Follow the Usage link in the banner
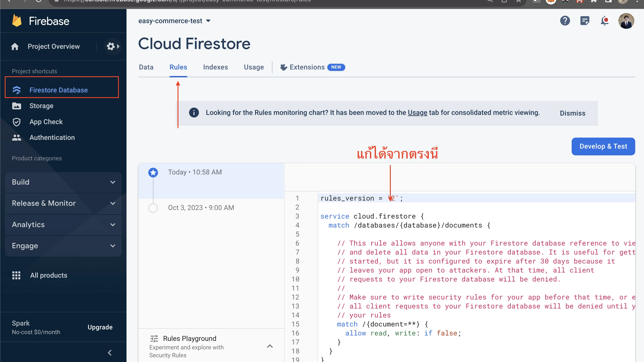This screenshot has width=644, height=362. pyautogui.click(x=417, y=113)
